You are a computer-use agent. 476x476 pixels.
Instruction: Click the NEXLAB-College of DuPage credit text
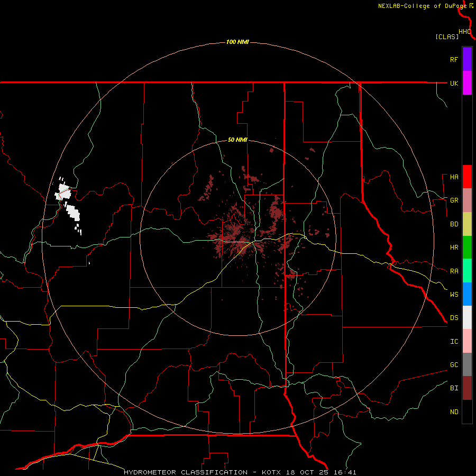tap(422, 6)
